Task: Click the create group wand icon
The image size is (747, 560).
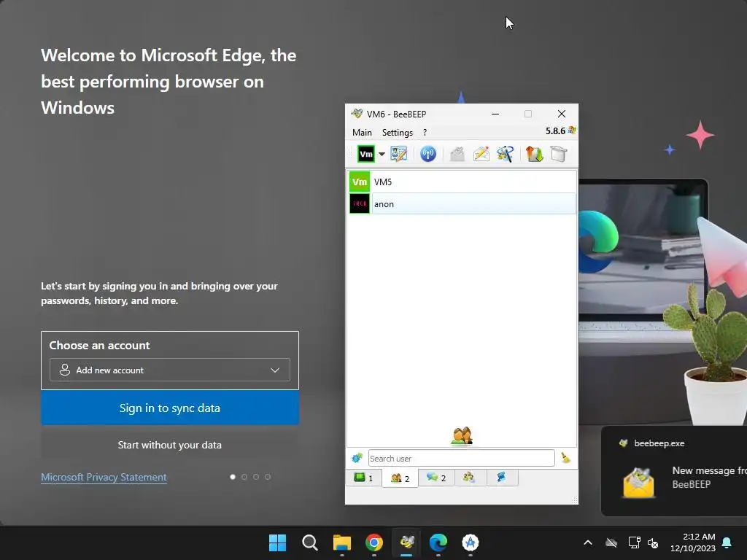Action: click(x=505, y=154)
